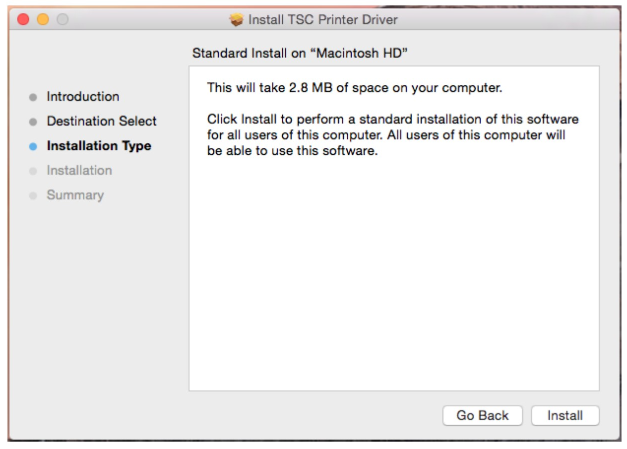Click the standard installation description paragraph
Screen dimensions: 627x449
[x=392, y=135]
